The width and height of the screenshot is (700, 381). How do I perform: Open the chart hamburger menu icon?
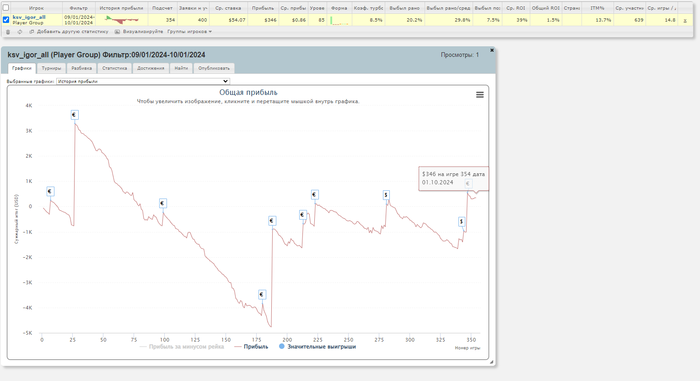pos(480,95)
